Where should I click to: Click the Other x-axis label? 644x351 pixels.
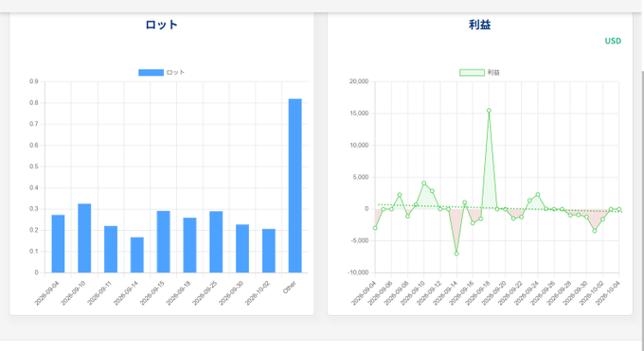[290, 288]
